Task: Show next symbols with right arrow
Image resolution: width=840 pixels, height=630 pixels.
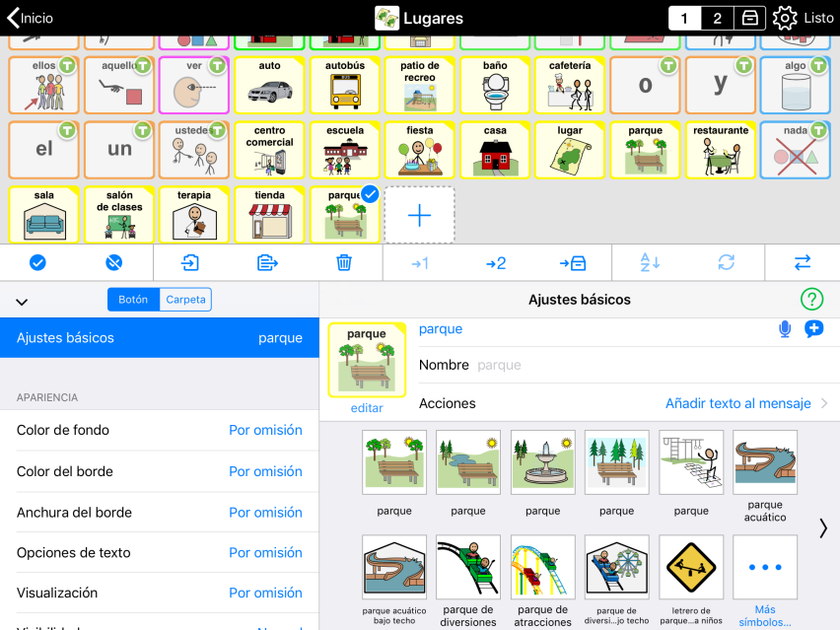Action: 823,528
